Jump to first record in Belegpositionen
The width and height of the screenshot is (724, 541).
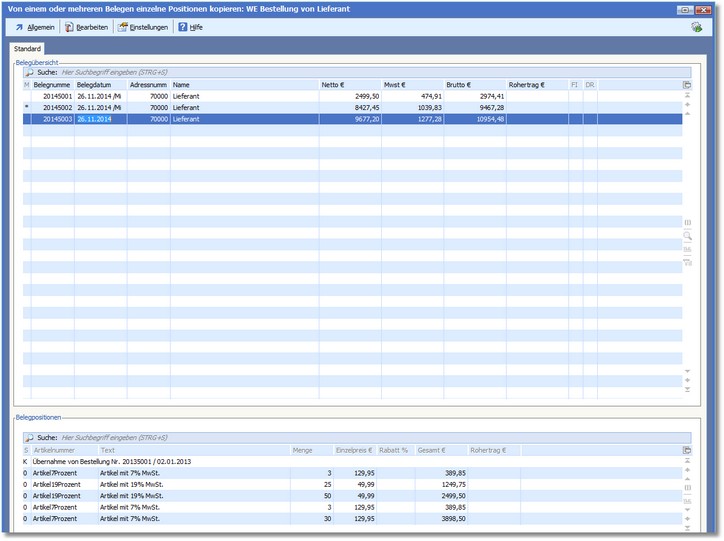(687, 461)
